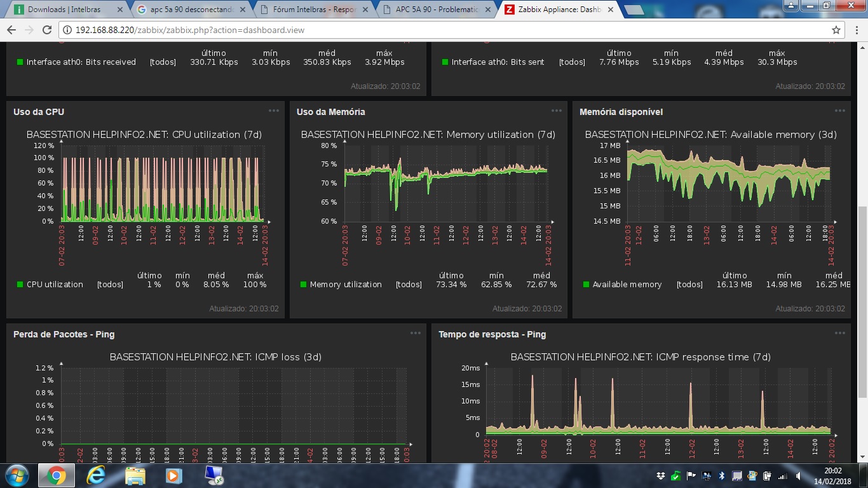The width and height of the screenshot is (868, 488).
Task: Click the Uso da CPU widget title
Action: (39, 112)
